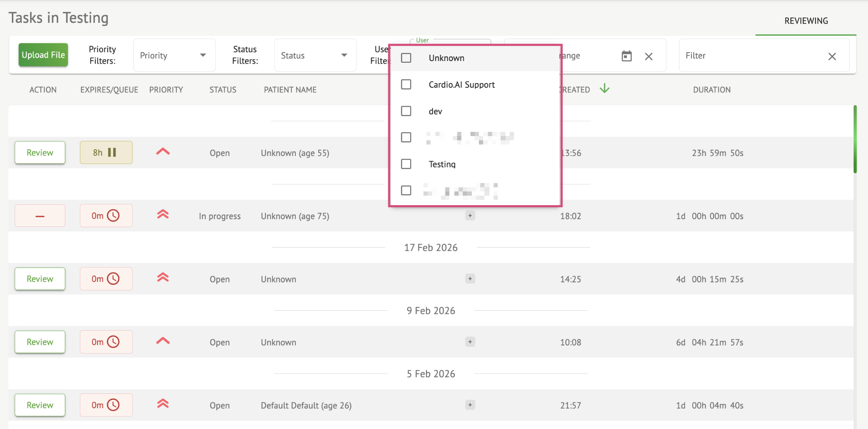
Task: Click the calendar icon in date range
Action: click(626, 56)
